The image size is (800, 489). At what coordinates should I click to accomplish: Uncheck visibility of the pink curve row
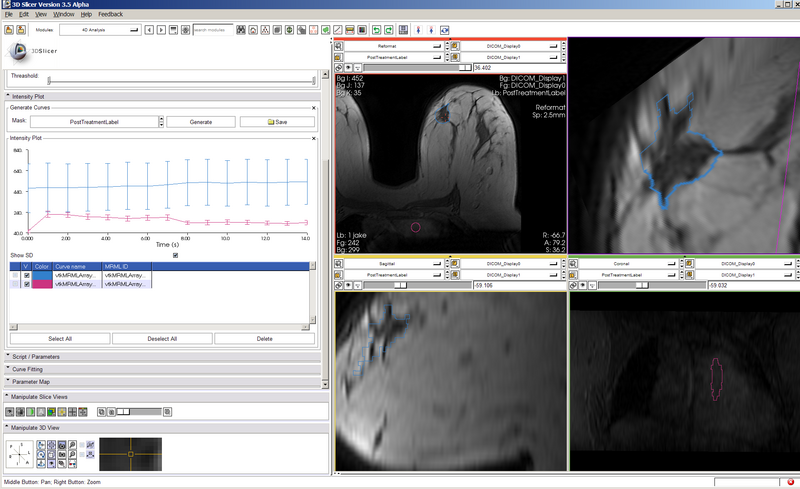[27, 284]
